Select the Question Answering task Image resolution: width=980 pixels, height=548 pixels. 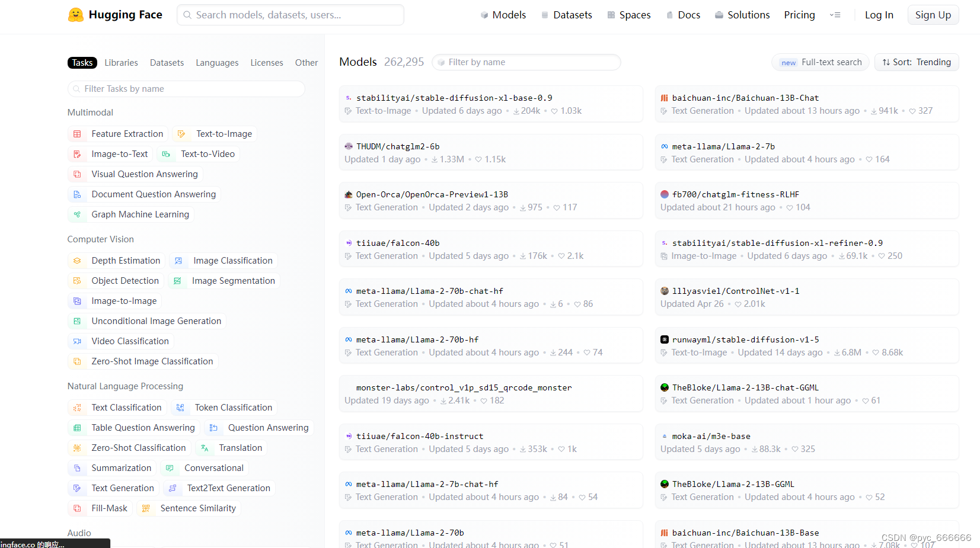[260, 428]
